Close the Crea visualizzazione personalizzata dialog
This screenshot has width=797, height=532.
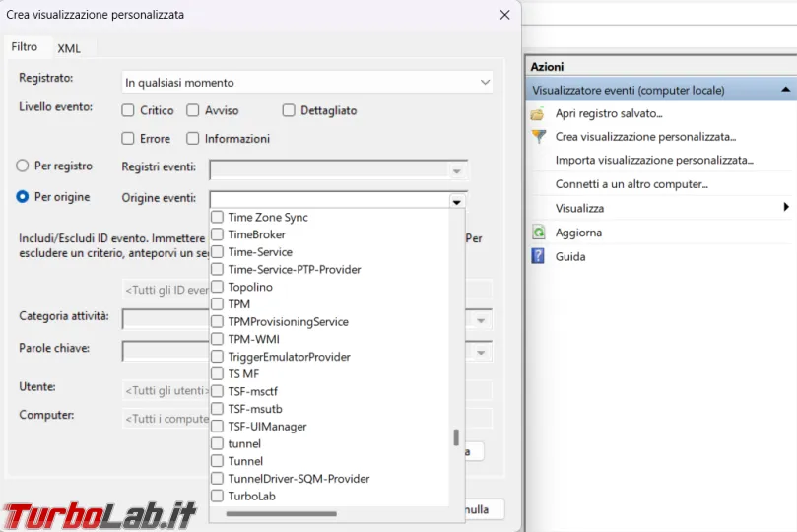504,15
